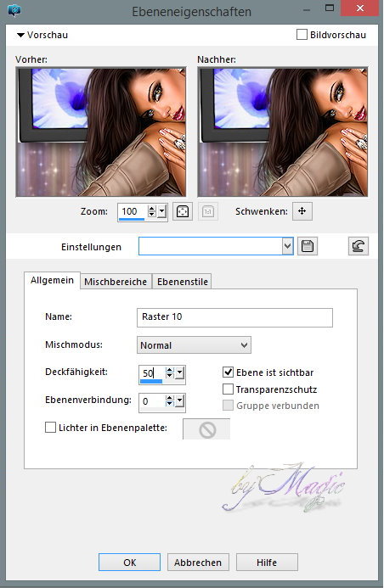Click the Lichter highlight color none button
This screenshot has height=588, width=384.
(x=206, y=429)
